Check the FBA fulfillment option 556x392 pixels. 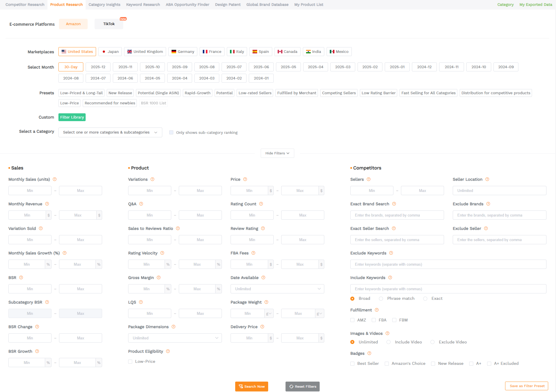[373, 320]
